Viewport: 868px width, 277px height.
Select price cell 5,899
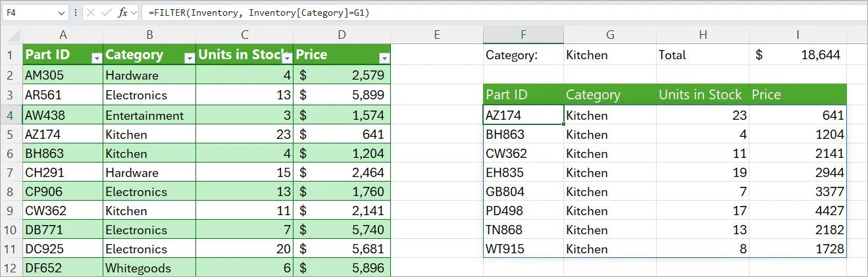[342, 95]
